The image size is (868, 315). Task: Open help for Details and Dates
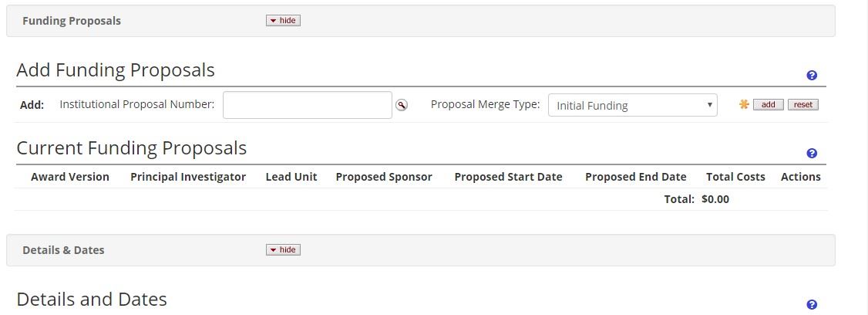[812, 305]
